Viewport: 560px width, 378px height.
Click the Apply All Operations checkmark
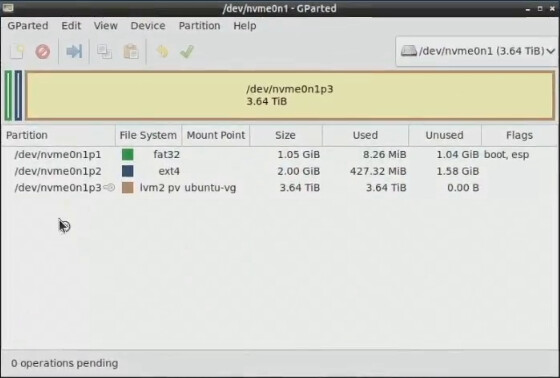pos(187,52)
